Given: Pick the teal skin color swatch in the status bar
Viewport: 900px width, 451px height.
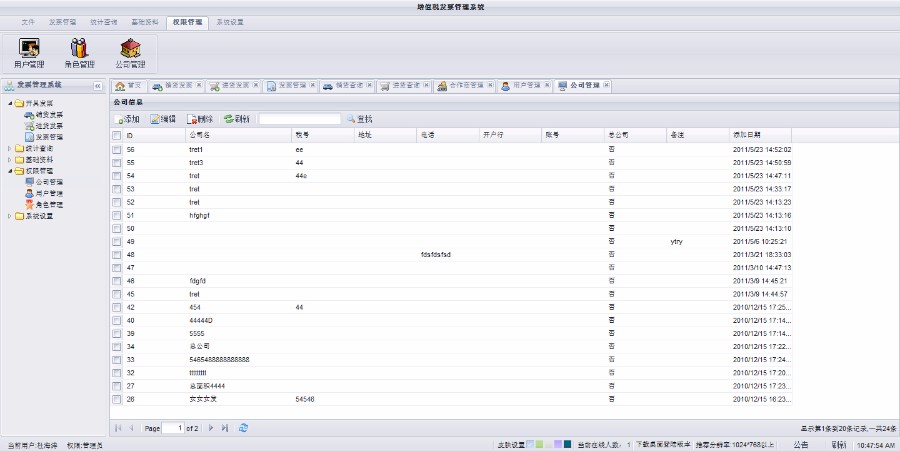Looking at the screenshot, I should tap(567, 443).
